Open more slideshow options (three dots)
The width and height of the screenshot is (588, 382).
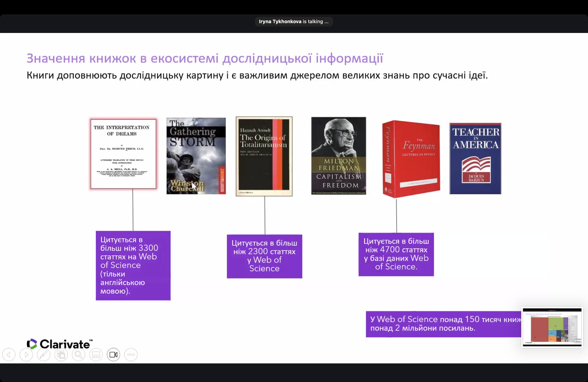click(x=131, y=355)
